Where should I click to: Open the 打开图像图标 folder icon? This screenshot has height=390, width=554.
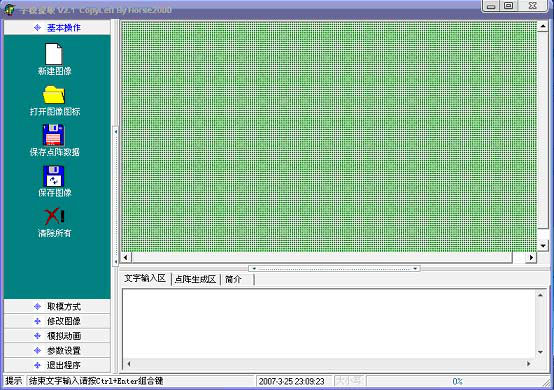click(x=54, y=95)
